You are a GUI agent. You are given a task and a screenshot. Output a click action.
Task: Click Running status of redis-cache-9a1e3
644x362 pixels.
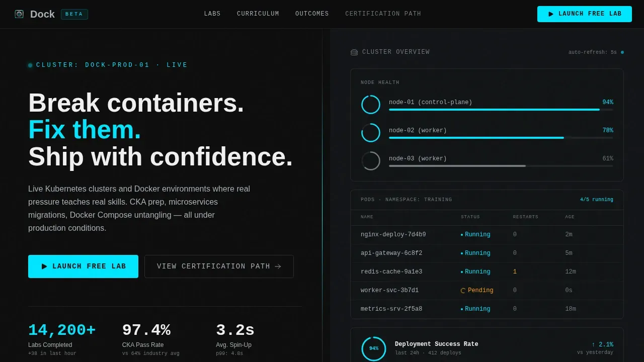pyautogui.click(x=475, y=272)
